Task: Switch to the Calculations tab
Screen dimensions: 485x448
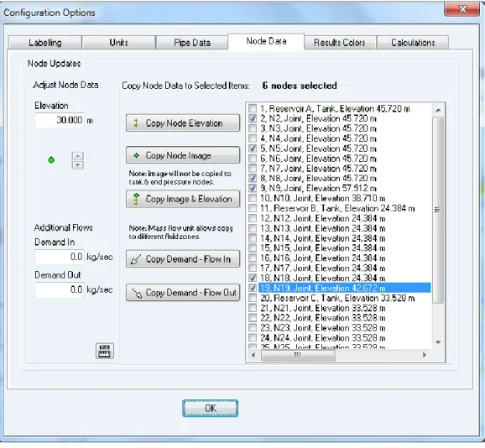Action: [413, 43]
